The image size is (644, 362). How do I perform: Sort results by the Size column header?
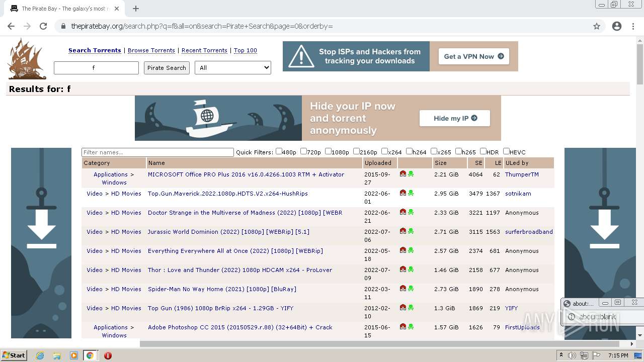point(441,163)
